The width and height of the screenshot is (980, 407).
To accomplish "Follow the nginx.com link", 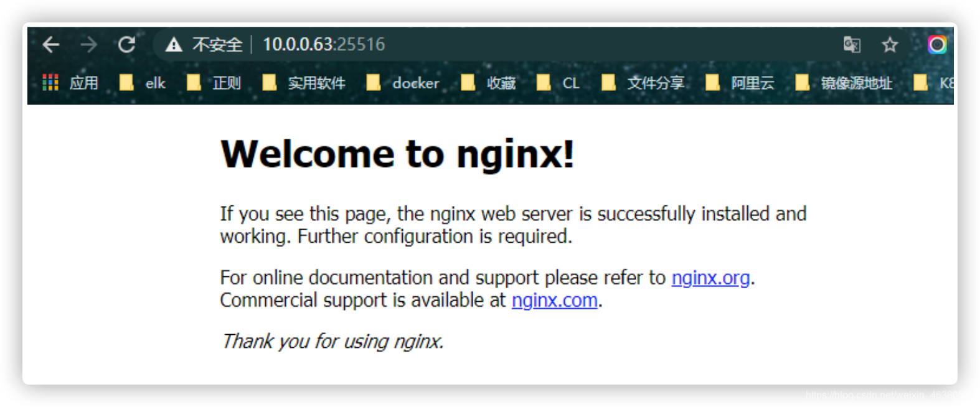I will [555, 301].
